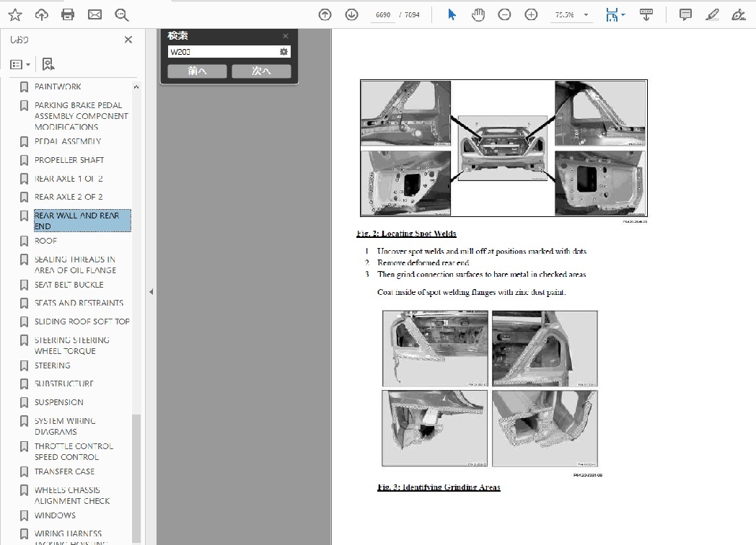756x545 pixels.
Task: Click the search text field containing W203
Action: (223, 52)
